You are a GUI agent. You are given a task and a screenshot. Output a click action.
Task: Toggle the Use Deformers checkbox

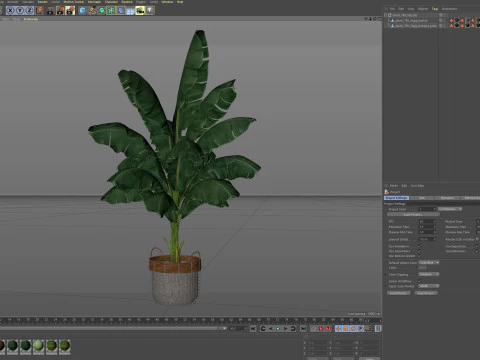(477, 251)
